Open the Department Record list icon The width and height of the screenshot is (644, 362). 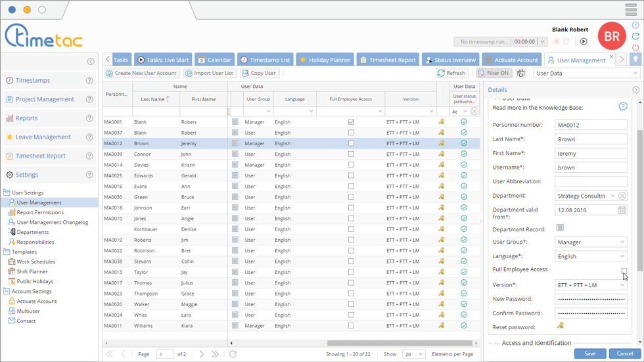[x=560, y=228]
